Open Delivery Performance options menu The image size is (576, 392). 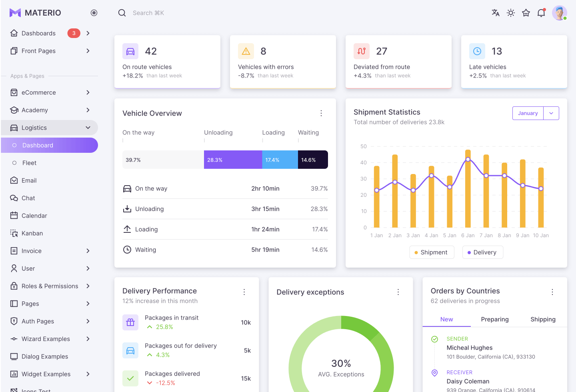tap(244, 292)
